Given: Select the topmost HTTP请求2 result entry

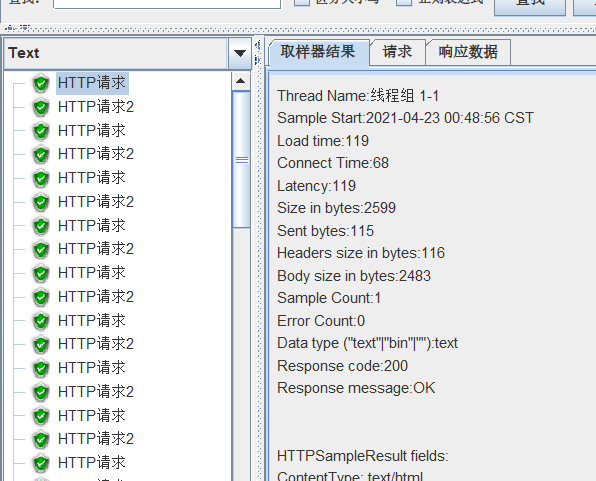Looking at the screenshot, I should (96, 107).
